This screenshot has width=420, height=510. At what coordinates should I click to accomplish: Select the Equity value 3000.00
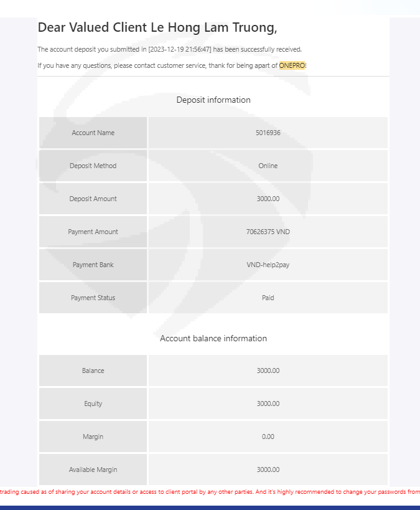pos(268,404)
